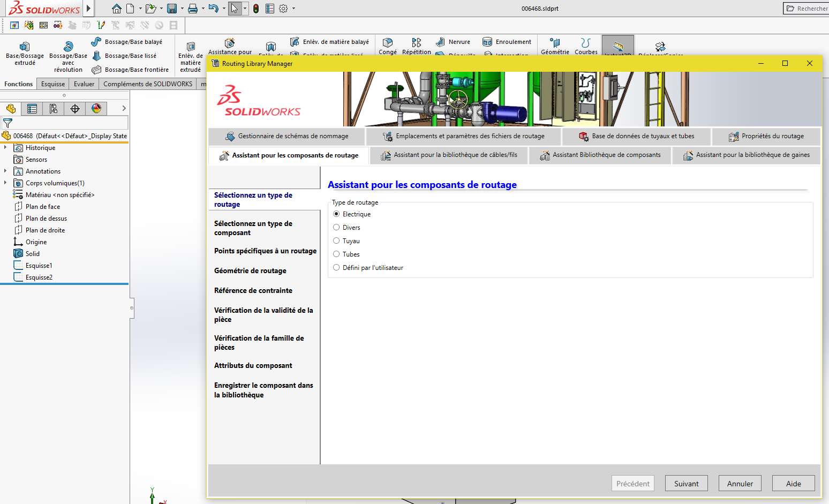Click the Rebuild traffic light icon

tap(256, 9)
